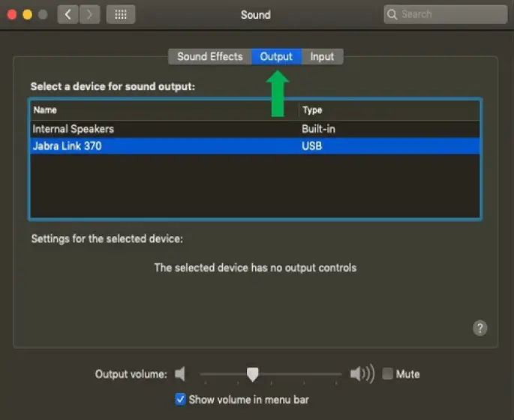Screen dimensions: 514x420
Task: Click the high volume speaker icon
Action: [x=362, y=373]
